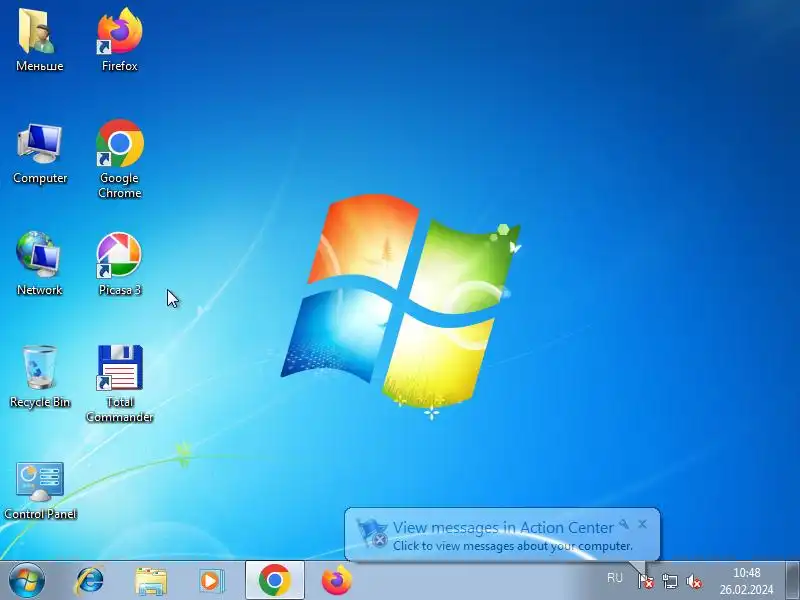Open Windows Explorer from the taskbar
800x600 pixels.
(151, 581)
